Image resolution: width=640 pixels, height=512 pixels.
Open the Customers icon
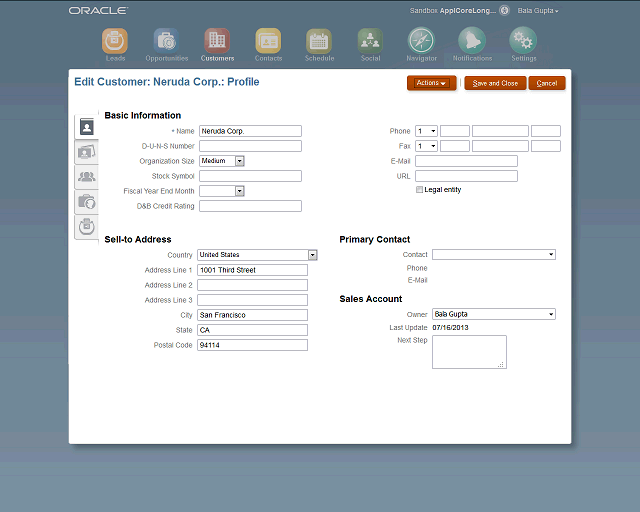pos(217,41)
